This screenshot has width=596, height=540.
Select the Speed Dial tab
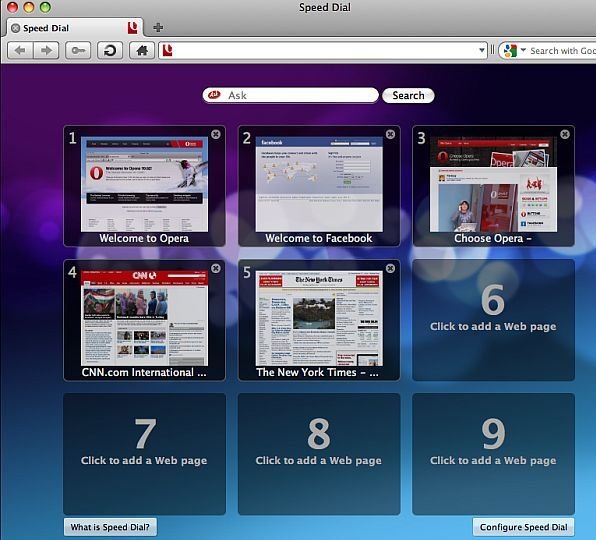point(75,28)
